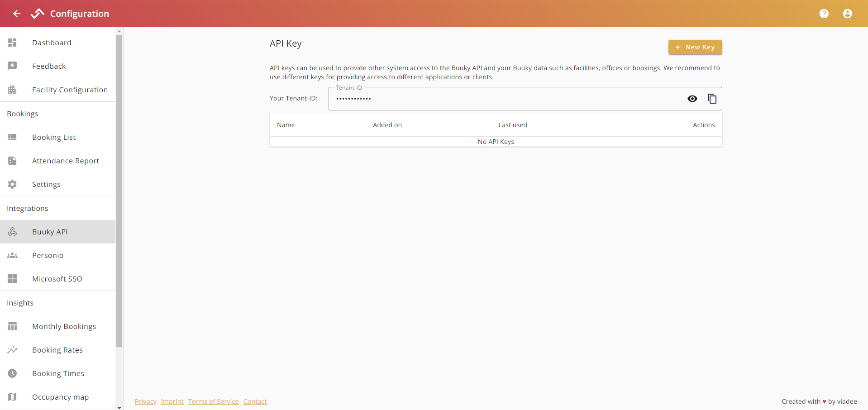Open the help question mark icon
Screen dimensions: 868x410
tap(824, 14)
